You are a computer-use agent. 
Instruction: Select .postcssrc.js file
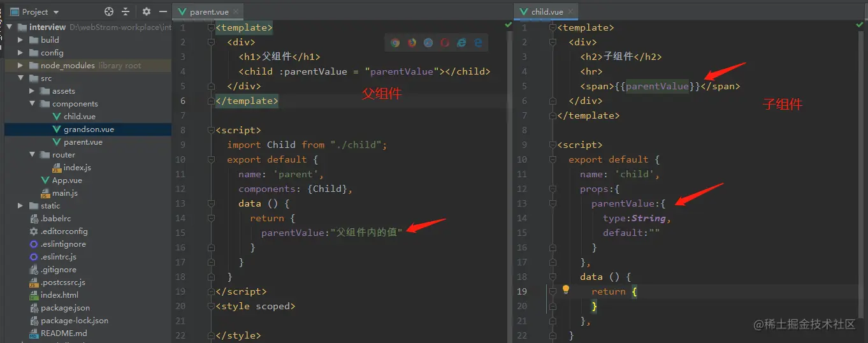pos(62,282)
